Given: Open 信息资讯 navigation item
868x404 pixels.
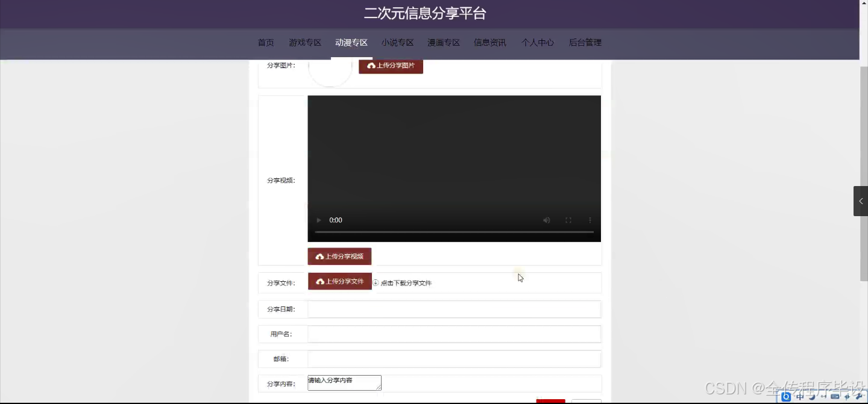Looking at the screenshot, I should point(490,43).
